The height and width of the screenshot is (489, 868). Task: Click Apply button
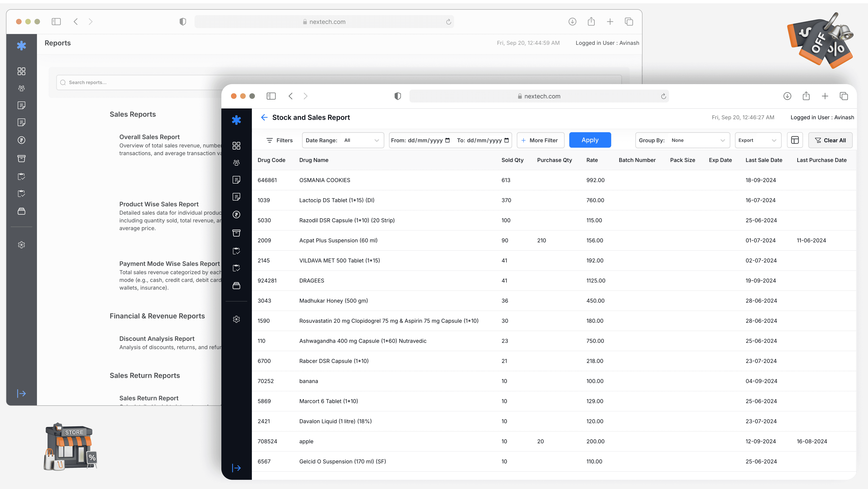click(x=590, y=140)
